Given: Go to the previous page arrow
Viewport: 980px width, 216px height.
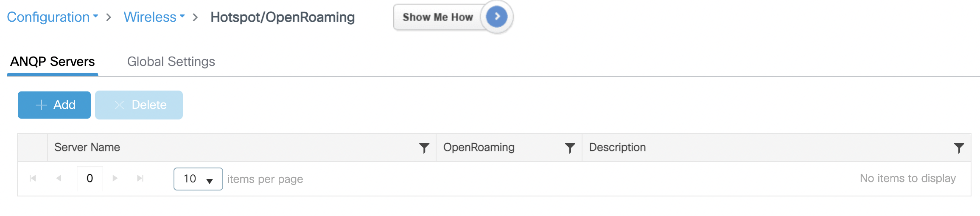Looking at the screenshot, I should 59,178.
